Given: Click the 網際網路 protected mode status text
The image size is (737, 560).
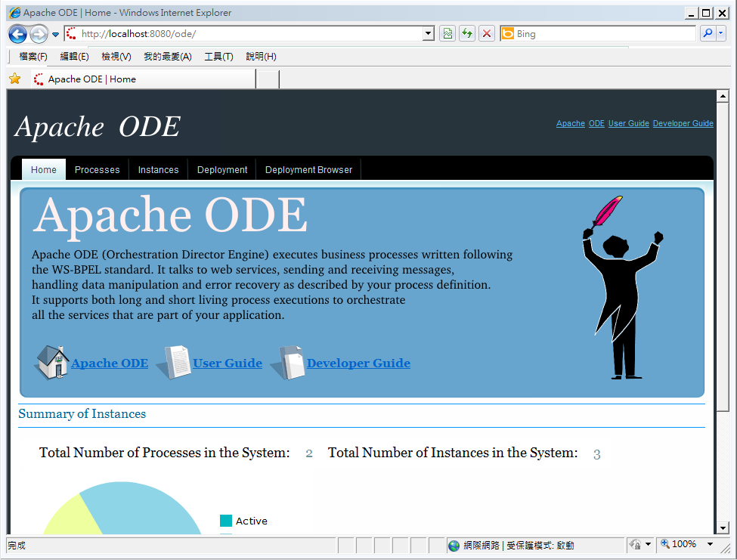Looking at the screenshot, I should [519, 546].
